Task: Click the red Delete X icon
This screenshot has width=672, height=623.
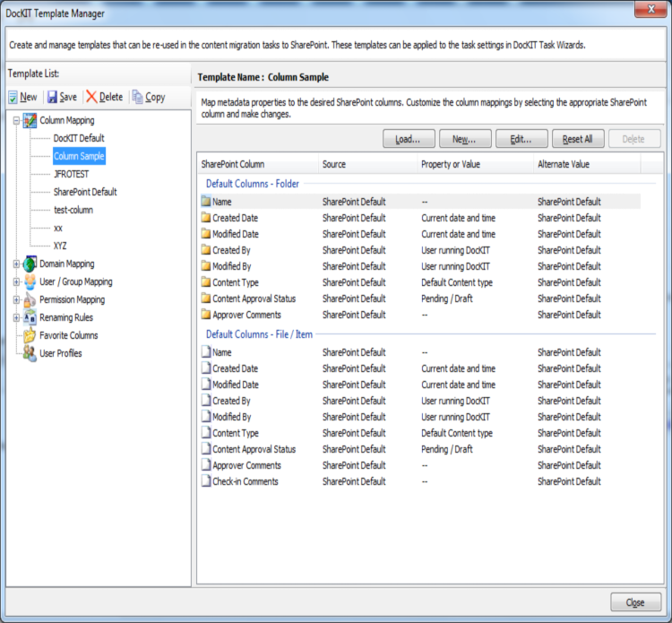Action: (x=91, y=97)
